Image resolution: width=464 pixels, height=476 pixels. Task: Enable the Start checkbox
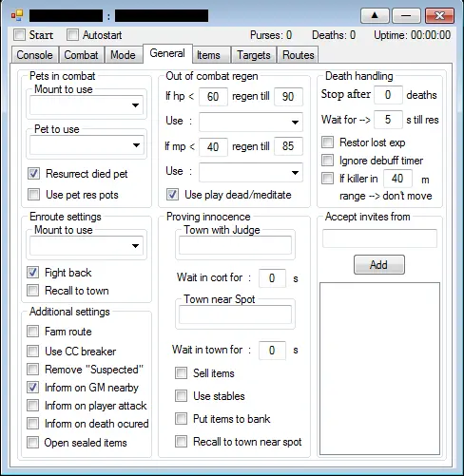(x=19, y=35)
